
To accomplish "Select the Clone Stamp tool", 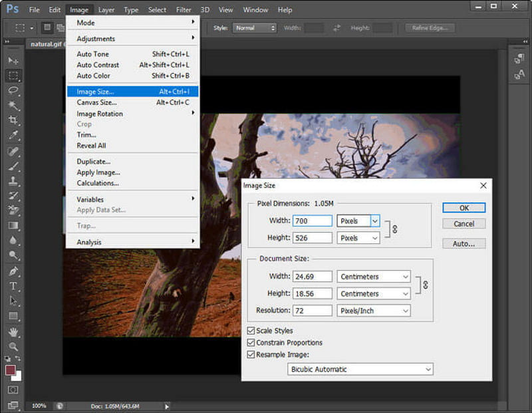I will click(13, 181).
